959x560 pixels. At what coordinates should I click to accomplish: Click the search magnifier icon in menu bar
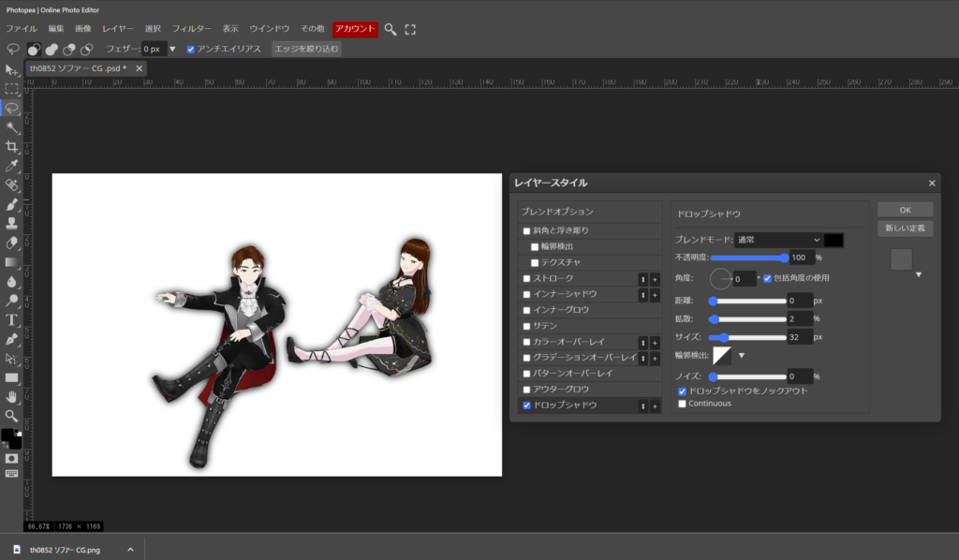391,29
